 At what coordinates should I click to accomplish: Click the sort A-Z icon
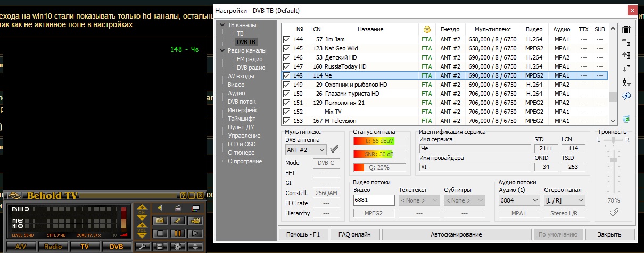(x=626, y=82)
